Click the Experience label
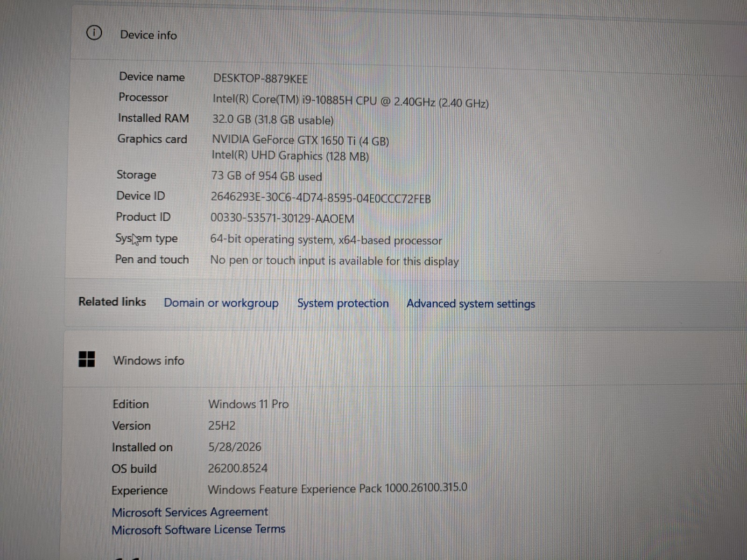Image resolution: width=747 pixels, height=560 pixels. click(140, 490)
